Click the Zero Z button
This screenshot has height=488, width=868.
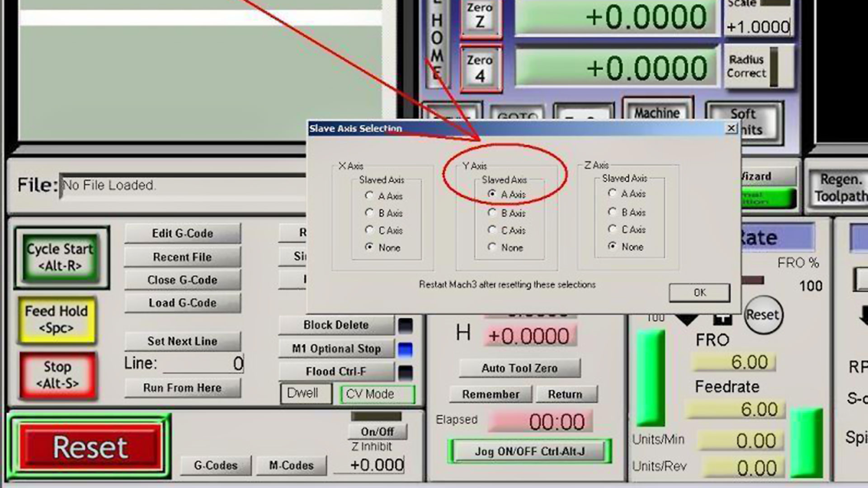[x=480, y=16]
